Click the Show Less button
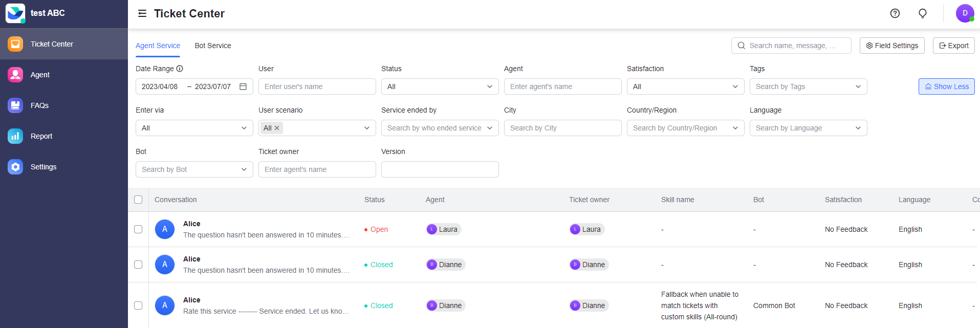980x328 pixels. coord(947,86)
